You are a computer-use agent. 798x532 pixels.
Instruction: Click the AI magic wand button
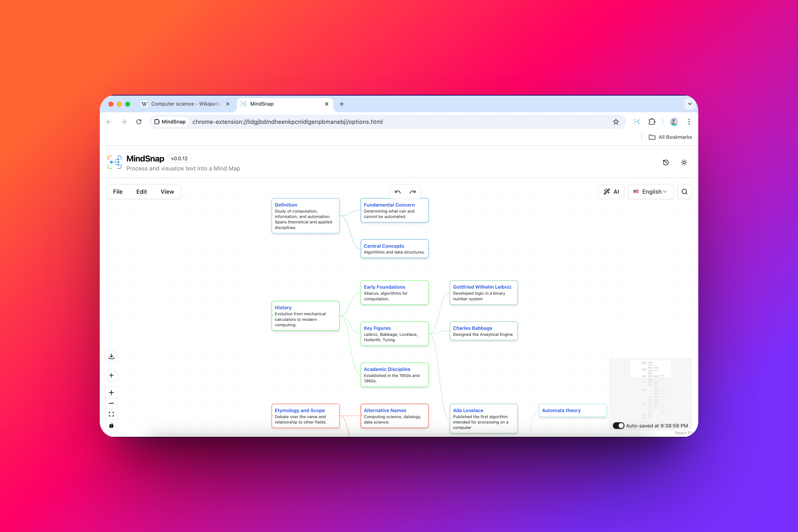pyautogui.click(x=611, y=192)
